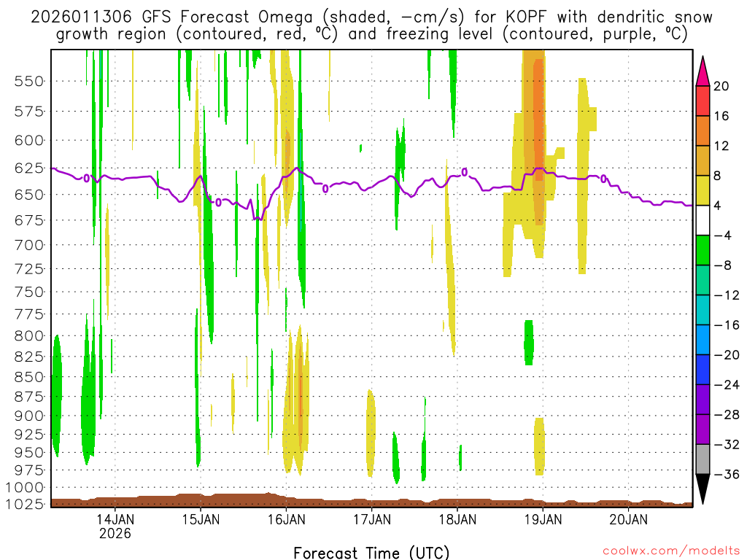Click the 600 pressure level label
The width and height of the screenshot is (747, 560).
pyautogui.click(x=28, y=141)
